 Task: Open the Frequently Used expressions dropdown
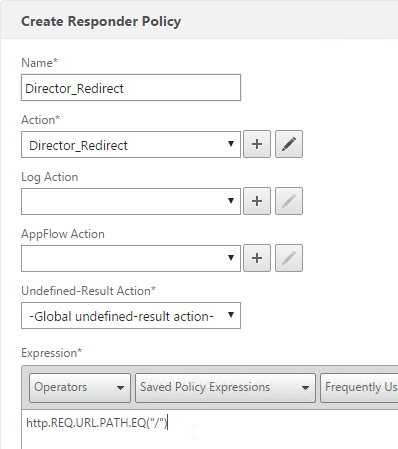point(359,388)
